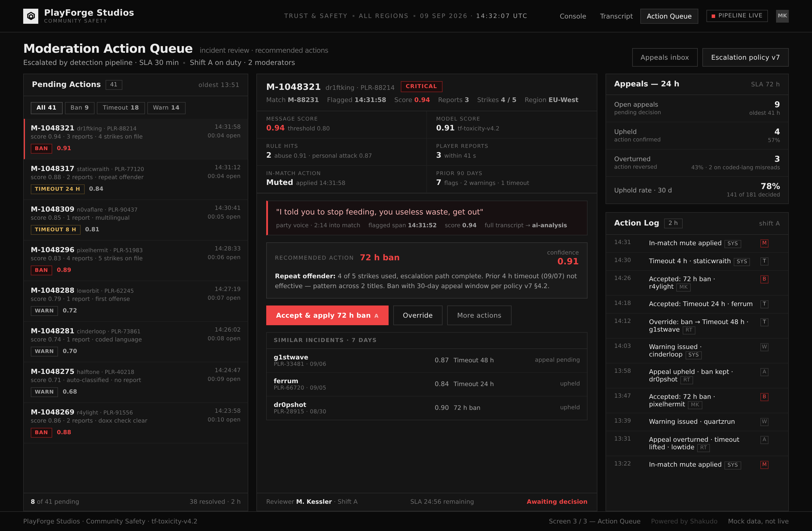Filter queue by Ban 9
Image resolution: width=812 pixels, height=531 pixels.
[x=79, y=108]
